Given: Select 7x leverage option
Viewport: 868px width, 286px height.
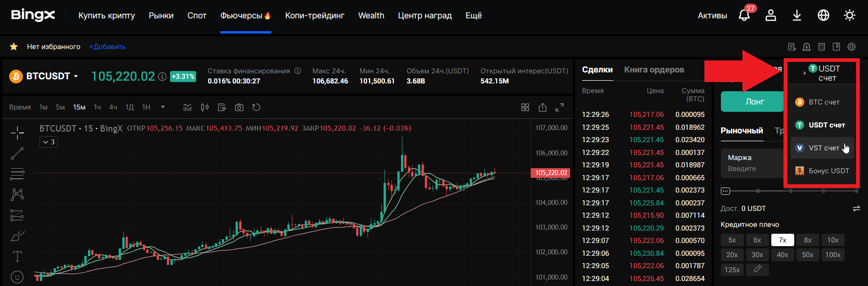Looking at the screenshot, I should pos(782,240).
